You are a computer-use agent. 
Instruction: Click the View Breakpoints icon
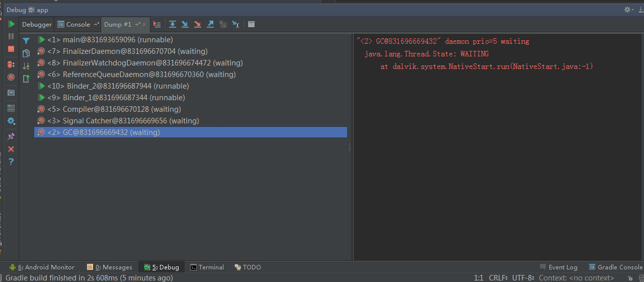[x=11, y=64]
